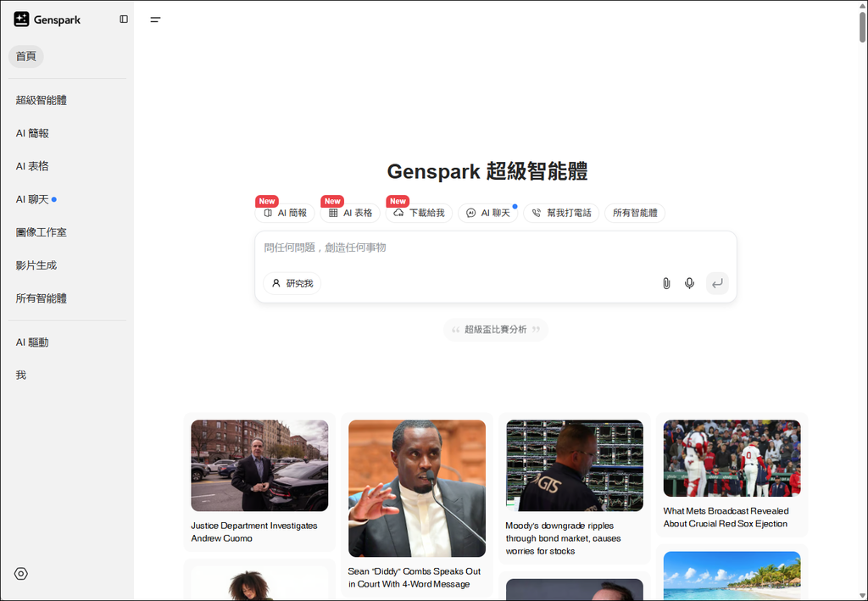The width and height of the screenshot is (868, 601).
Task: Use the 超級盃比賽分析 suggestion
Action: pyautogui.click(x=495, y=330)
